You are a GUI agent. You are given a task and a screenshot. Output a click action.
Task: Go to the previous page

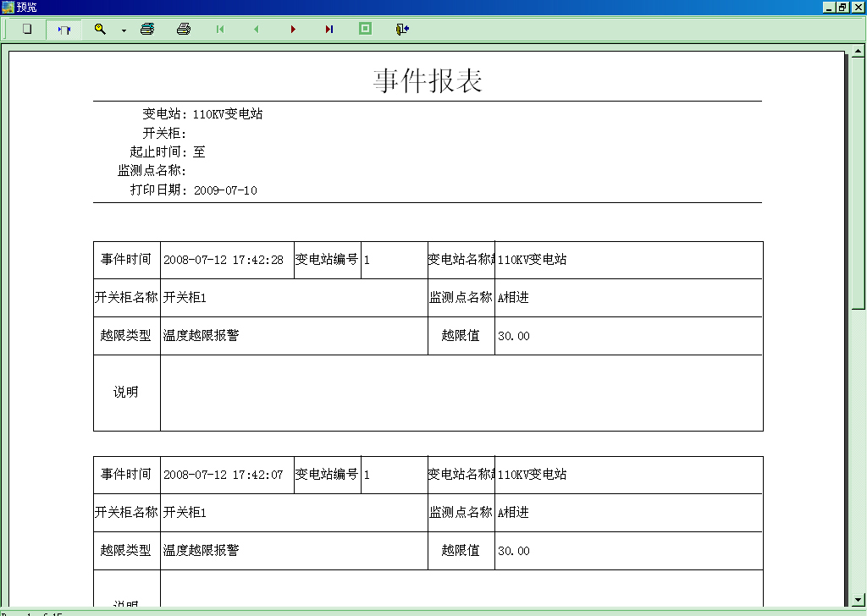[256, 29]
